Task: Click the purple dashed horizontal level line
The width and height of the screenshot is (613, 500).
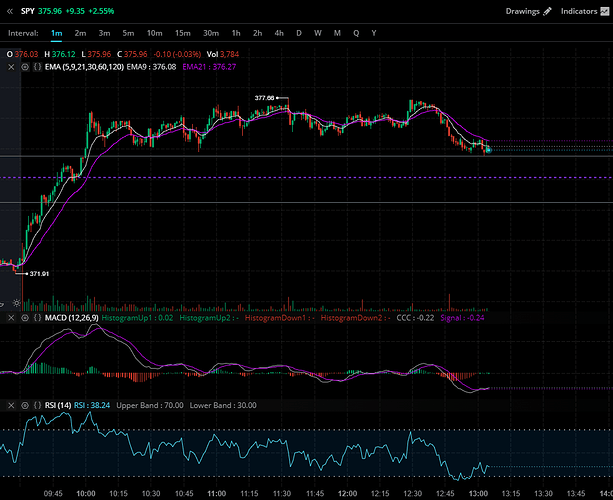Action: 306,178
